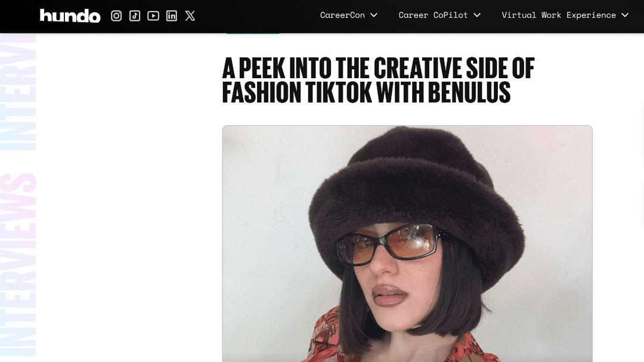Open hundo's Instagram page
644x362 pixels.
[116, 16]
